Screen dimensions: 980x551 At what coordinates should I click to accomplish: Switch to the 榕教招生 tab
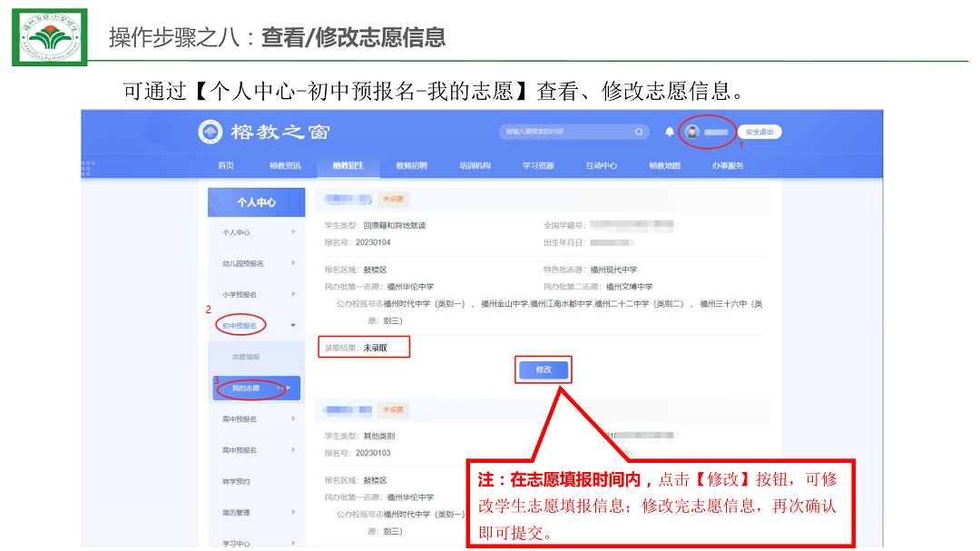pos(348,165)
